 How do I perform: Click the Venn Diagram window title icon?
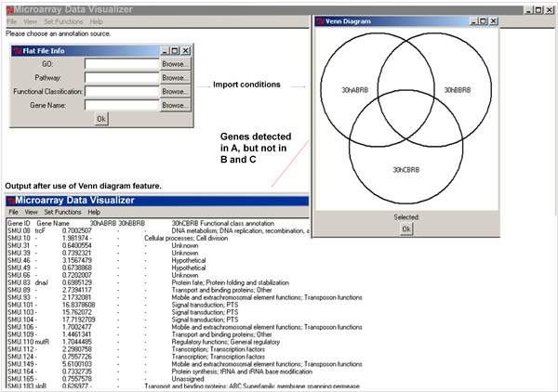pyautogui.click(x=318, y=20)
